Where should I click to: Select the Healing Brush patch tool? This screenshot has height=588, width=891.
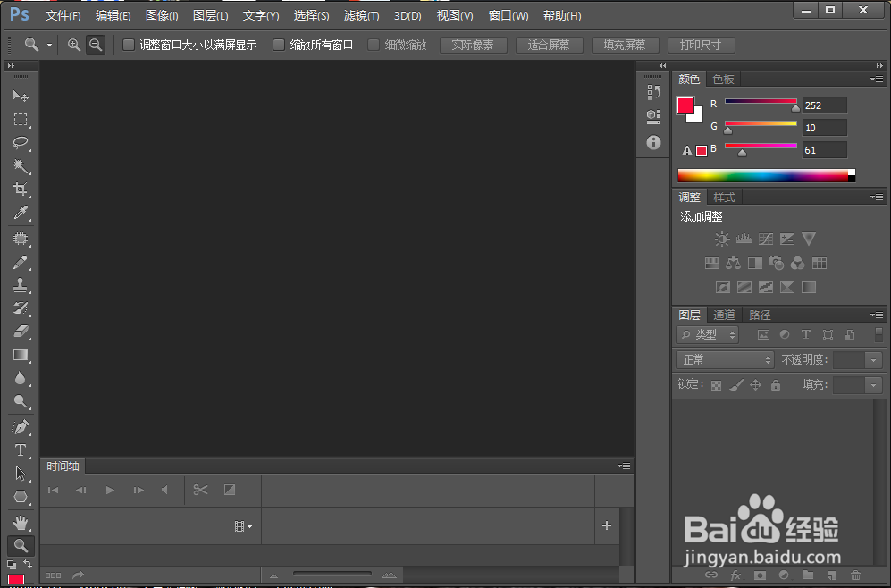(21, 239)
